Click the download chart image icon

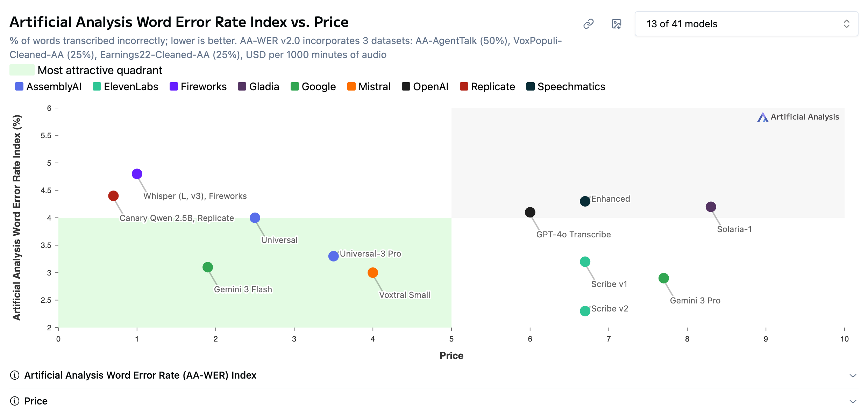click(x=616, y=24)
